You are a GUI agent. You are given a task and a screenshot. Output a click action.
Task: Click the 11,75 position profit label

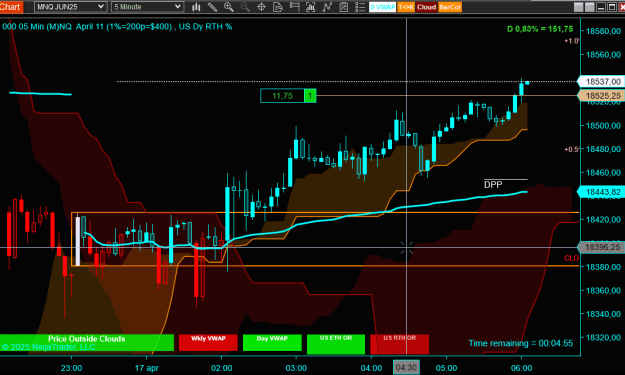point(282,96)
